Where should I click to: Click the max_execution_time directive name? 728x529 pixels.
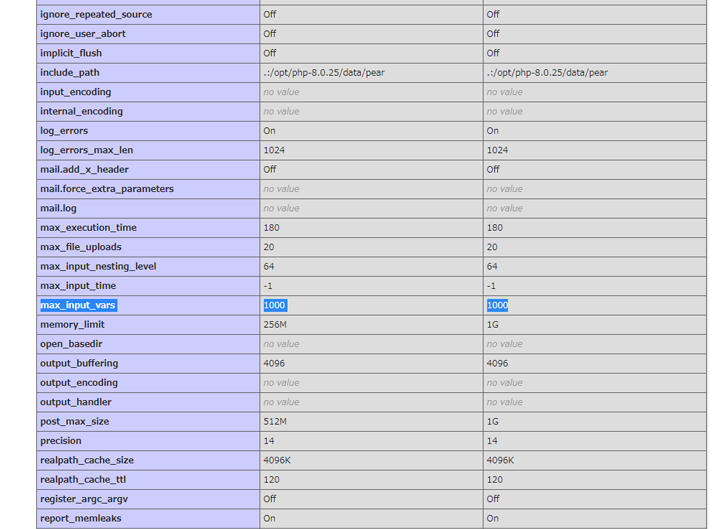(88, 228)
